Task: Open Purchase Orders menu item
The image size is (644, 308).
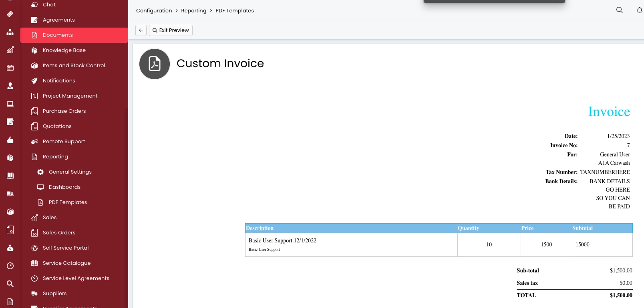Action: pyautogui.click(x=64, y=111)
